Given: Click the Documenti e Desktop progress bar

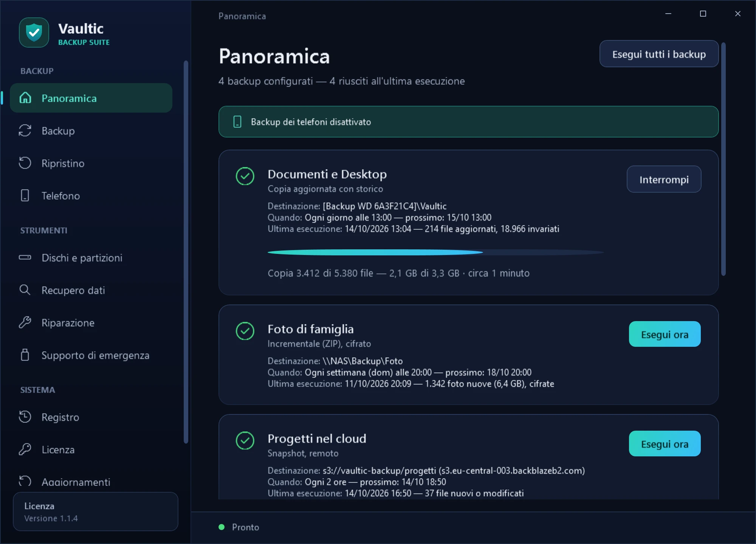Looking at the screenshot, I should [x=436, y=252].
